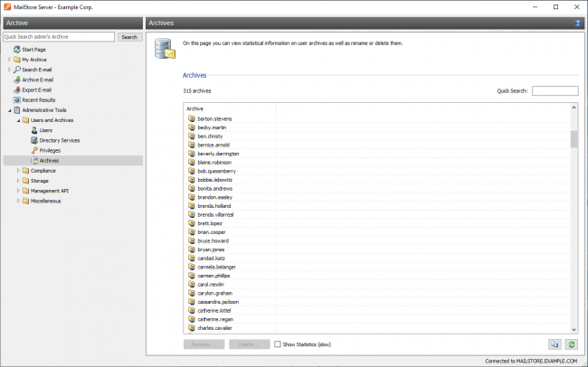Collapse the Administrative Tools node
588x367 pixels.
coord(9,110)
